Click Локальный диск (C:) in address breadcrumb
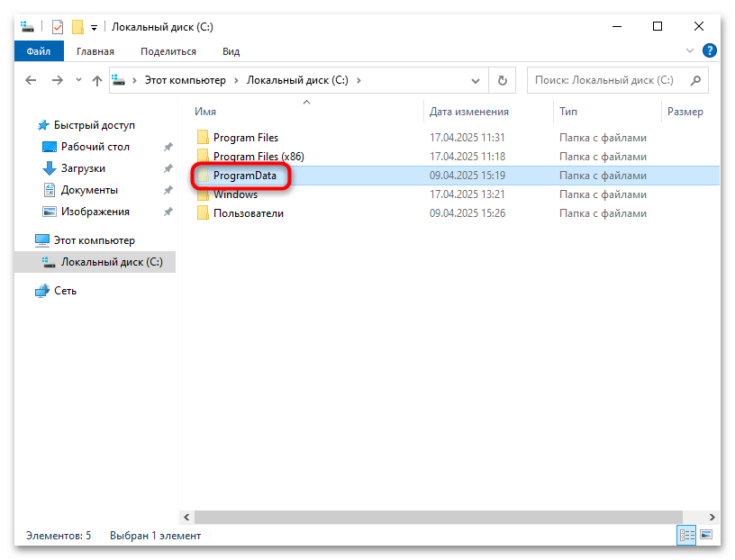735x560 pixels. pyautogui.click(x=297, y=80)
